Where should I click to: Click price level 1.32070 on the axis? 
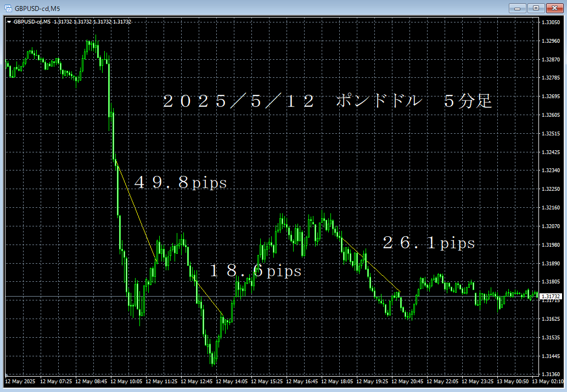551,226
